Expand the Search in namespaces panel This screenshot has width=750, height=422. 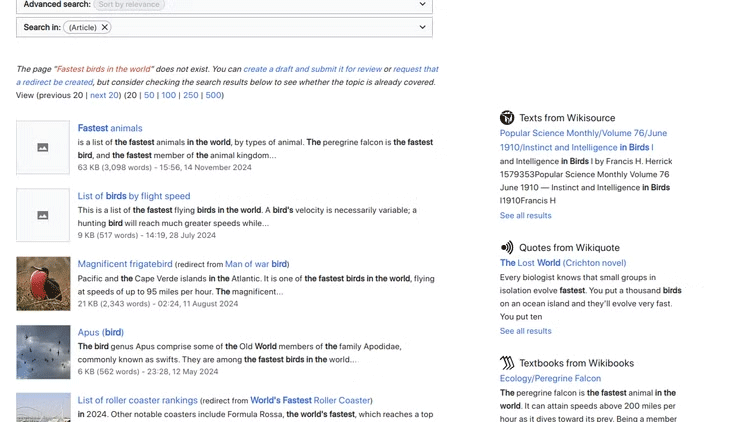tap(423, 27)
